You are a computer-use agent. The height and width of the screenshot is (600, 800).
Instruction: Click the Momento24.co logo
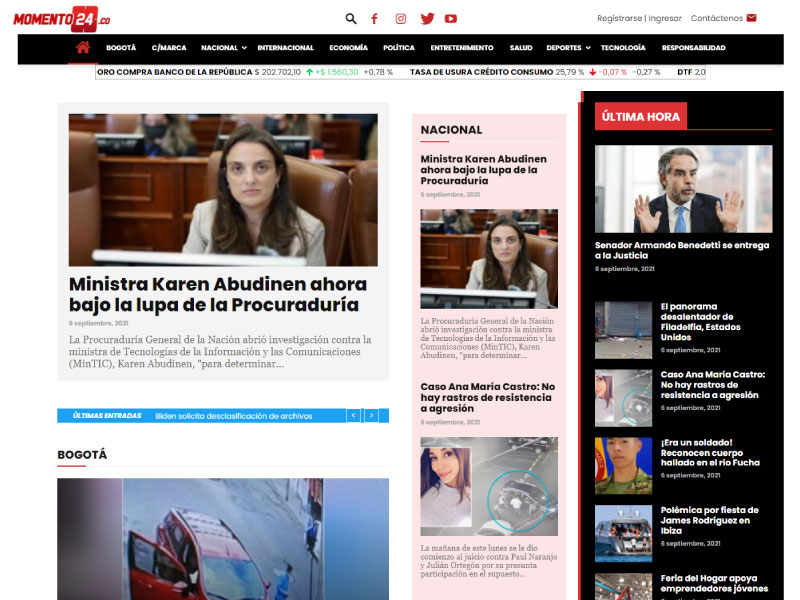(x=62, y=19)
